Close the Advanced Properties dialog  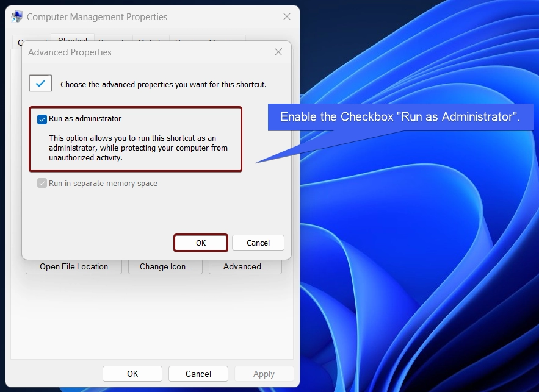[278, 52]
